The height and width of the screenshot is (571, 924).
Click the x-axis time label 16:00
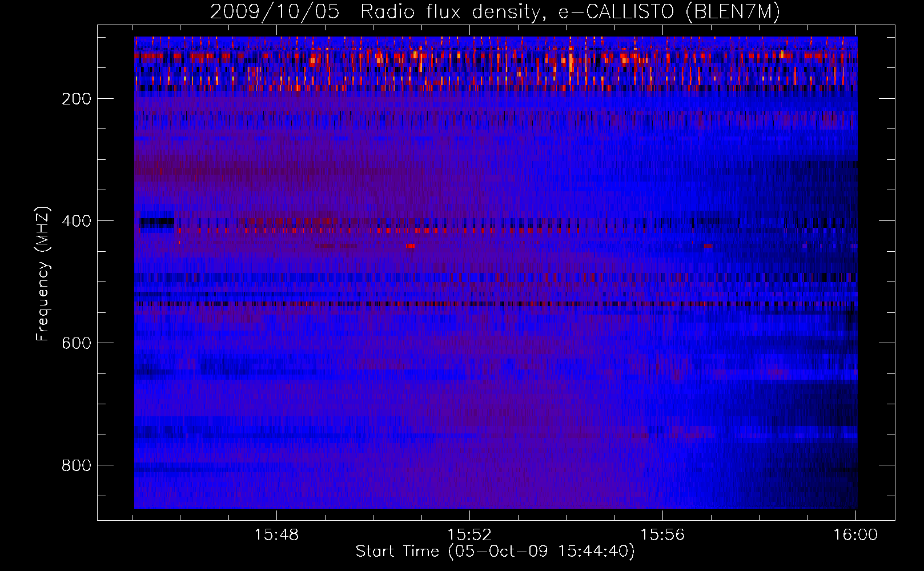(855, 535)
